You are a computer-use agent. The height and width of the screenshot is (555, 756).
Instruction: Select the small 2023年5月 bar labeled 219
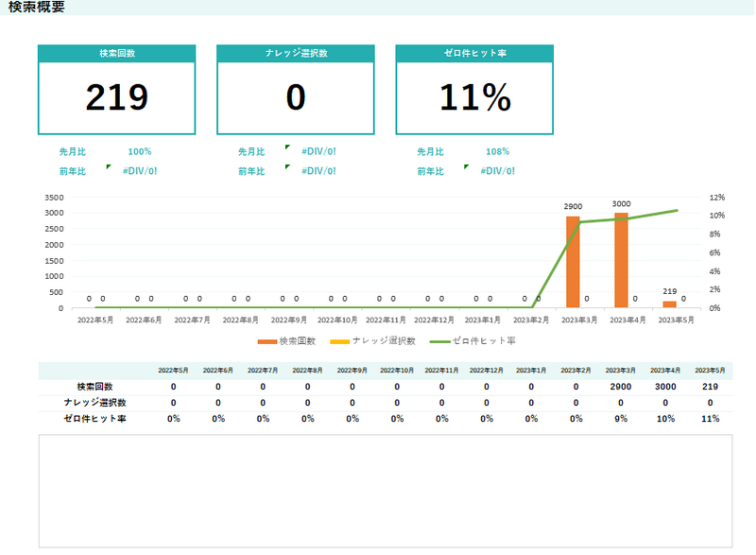click(x=669, y=304)
